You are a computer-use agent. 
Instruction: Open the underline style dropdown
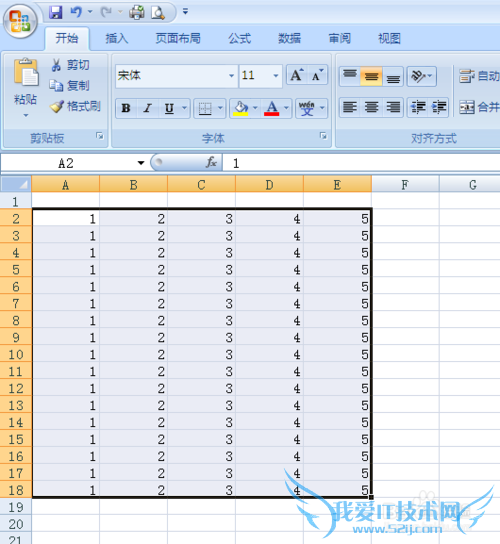[185, 108]
